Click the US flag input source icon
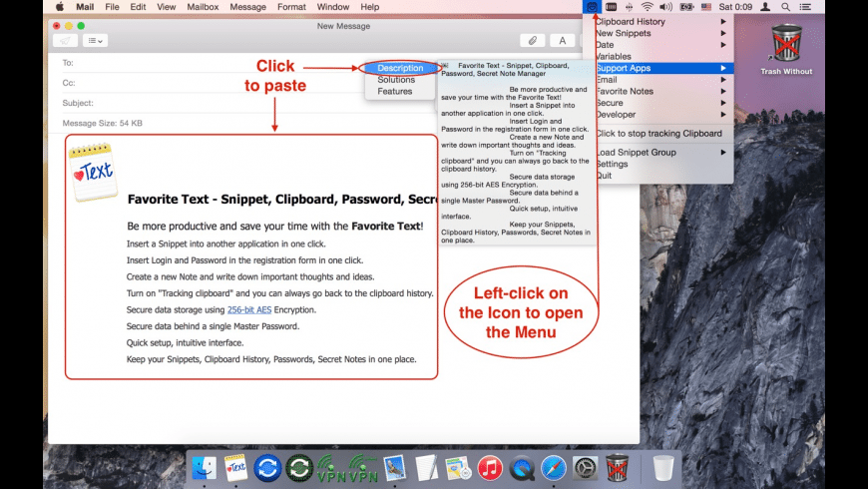Viewport: 868px width, 489px height. (x=706, y=7)
